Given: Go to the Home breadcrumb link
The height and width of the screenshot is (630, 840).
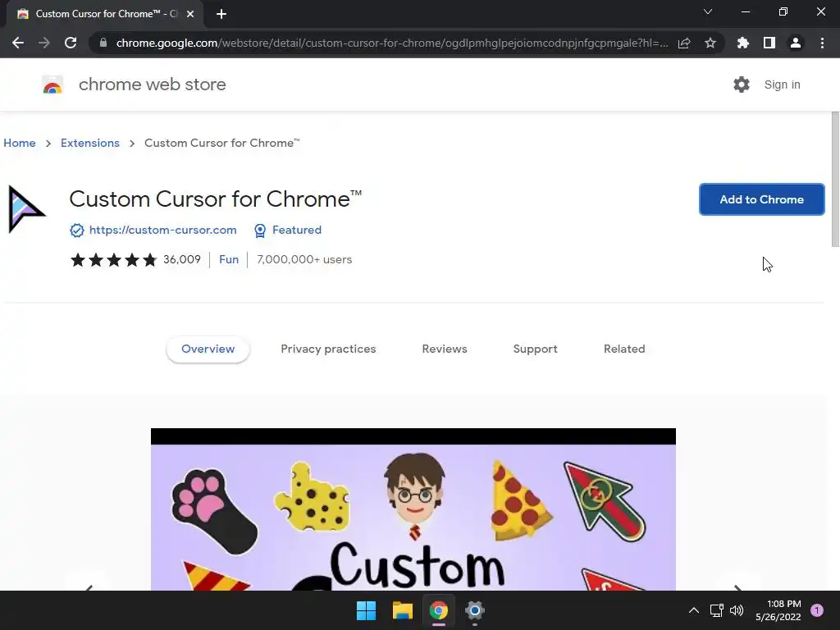Looking at the screenshot, I should click(20, 143).
